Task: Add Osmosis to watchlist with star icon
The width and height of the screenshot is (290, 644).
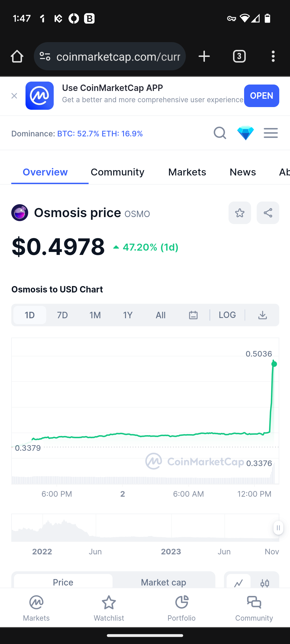Action: click(x=240, y=213)
